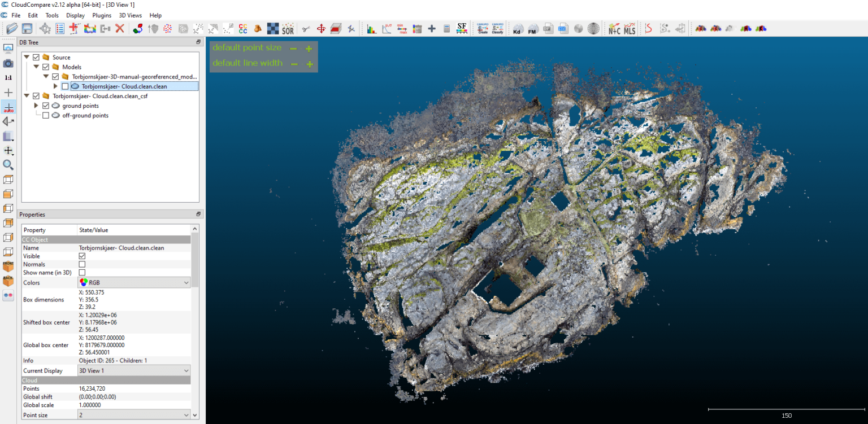The image size is (868, 424).
Task: Open the Compute Kd-tree tool
Action: (517, 28)
